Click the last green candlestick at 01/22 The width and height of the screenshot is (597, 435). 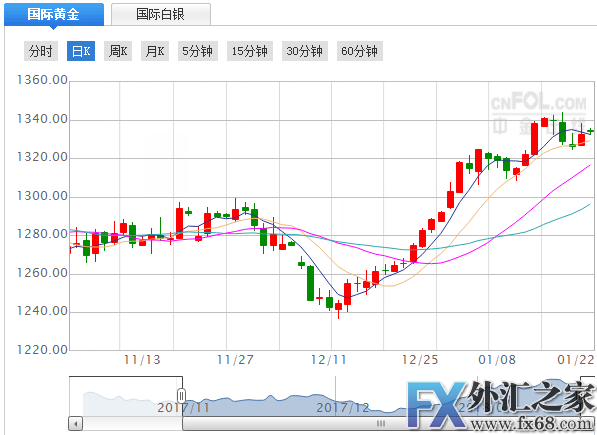pyautogui.click(x=591, y=131)
